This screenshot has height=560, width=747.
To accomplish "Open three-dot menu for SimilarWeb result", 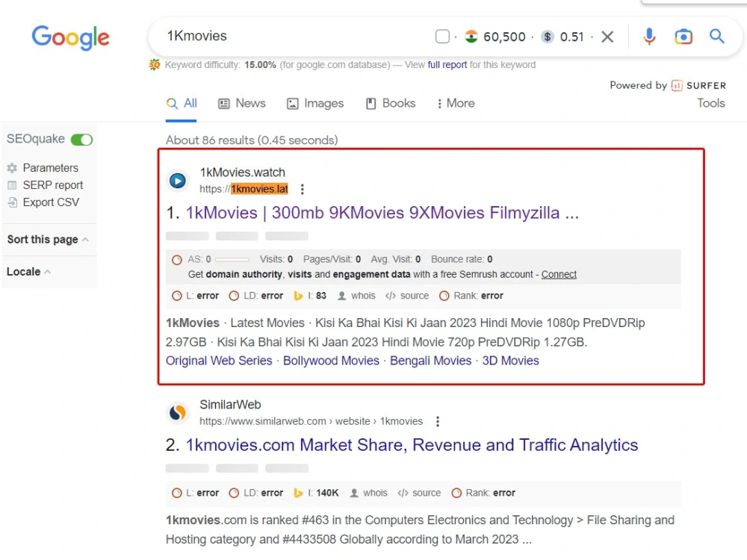I will pos(437,421).
